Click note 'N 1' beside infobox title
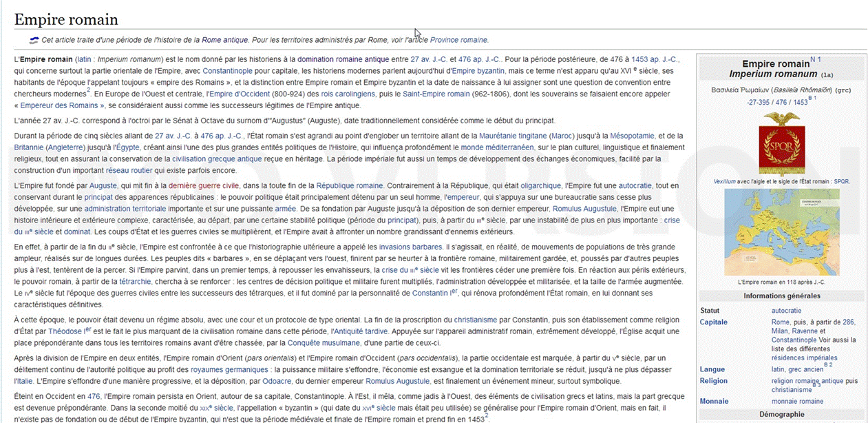 [815, 60]
